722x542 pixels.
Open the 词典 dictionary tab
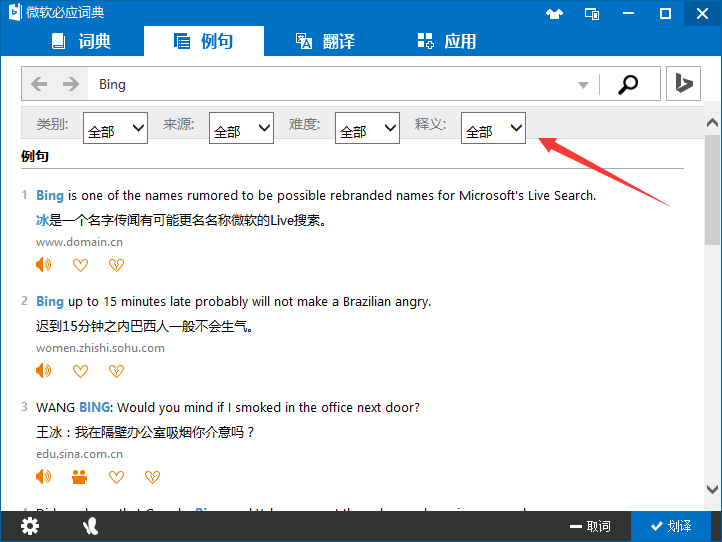[81, 41]
